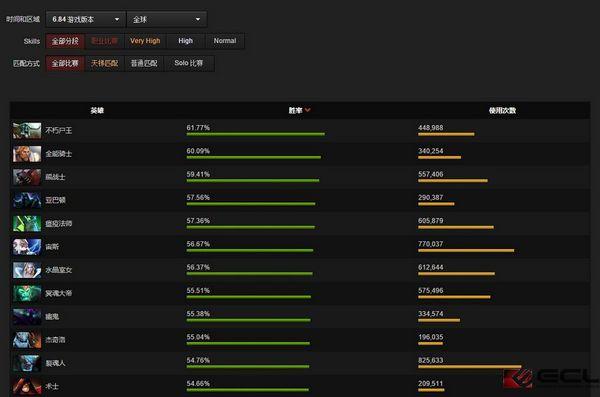Click the orange usage bar under 770,037
The height and width of the screenshot is (397, 600).
[x=466, y=250]
